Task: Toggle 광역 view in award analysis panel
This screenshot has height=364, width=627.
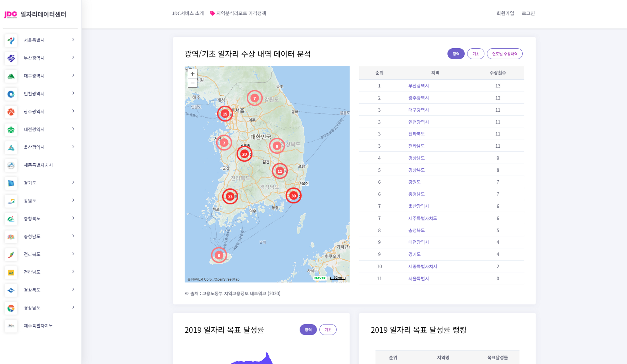Action: coord(456,54)
